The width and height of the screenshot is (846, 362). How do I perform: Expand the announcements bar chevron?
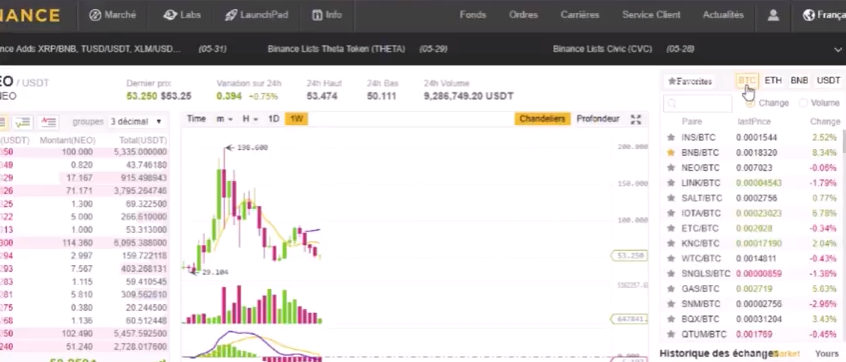pyautogui.click(x=837, y=49)
